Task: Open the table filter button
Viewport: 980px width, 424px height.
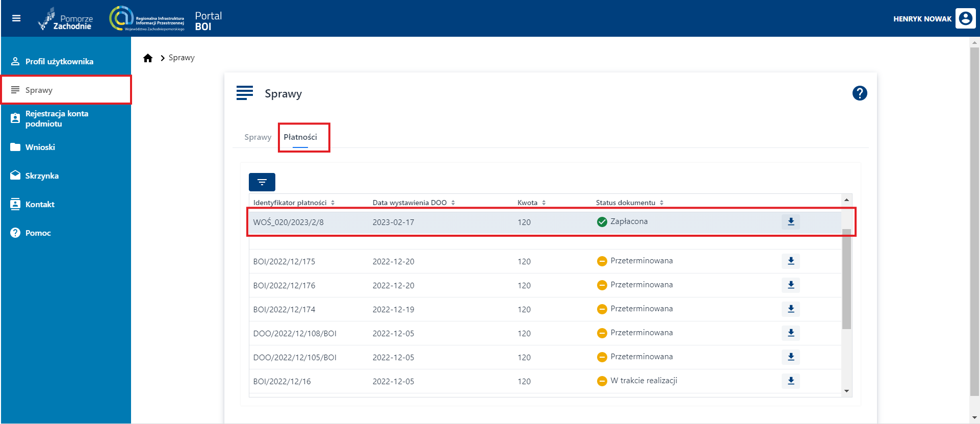Action: pos(262,182)
